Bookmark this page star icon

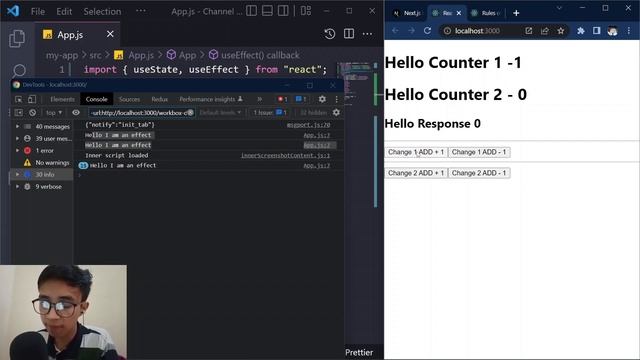(561, 31)
